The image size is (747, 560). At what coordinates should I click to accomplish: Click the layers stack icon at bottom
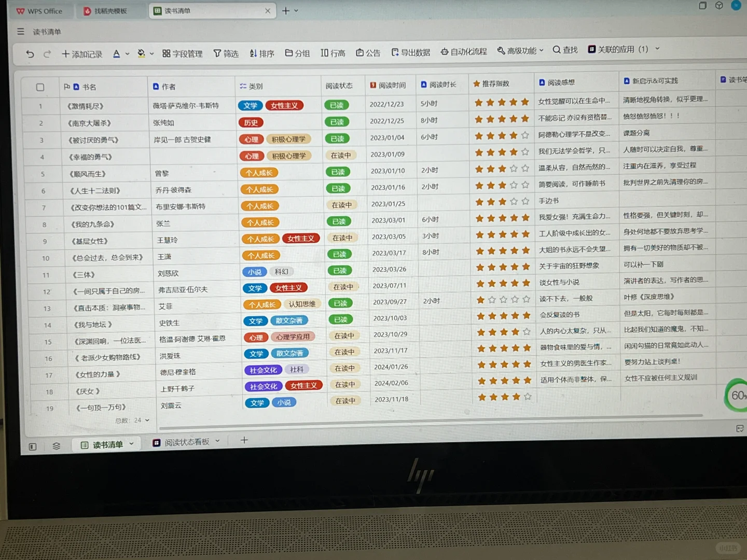coord(57,446)
